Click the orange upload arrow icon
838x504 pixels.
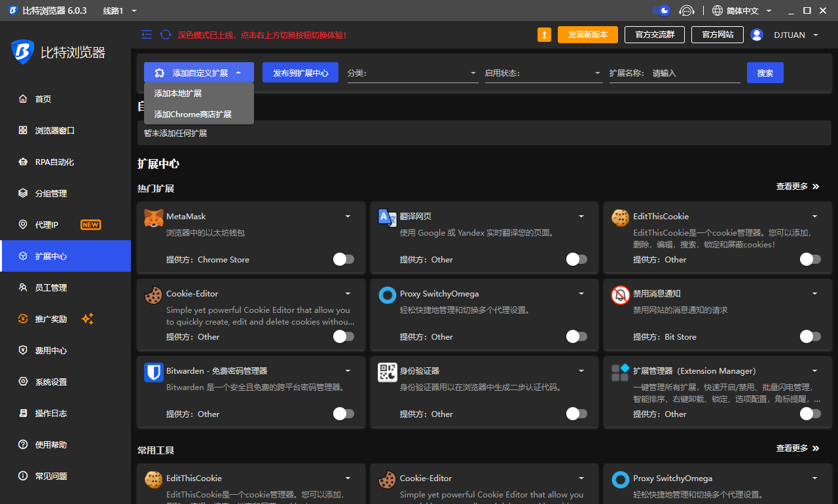tap(544, 35)
